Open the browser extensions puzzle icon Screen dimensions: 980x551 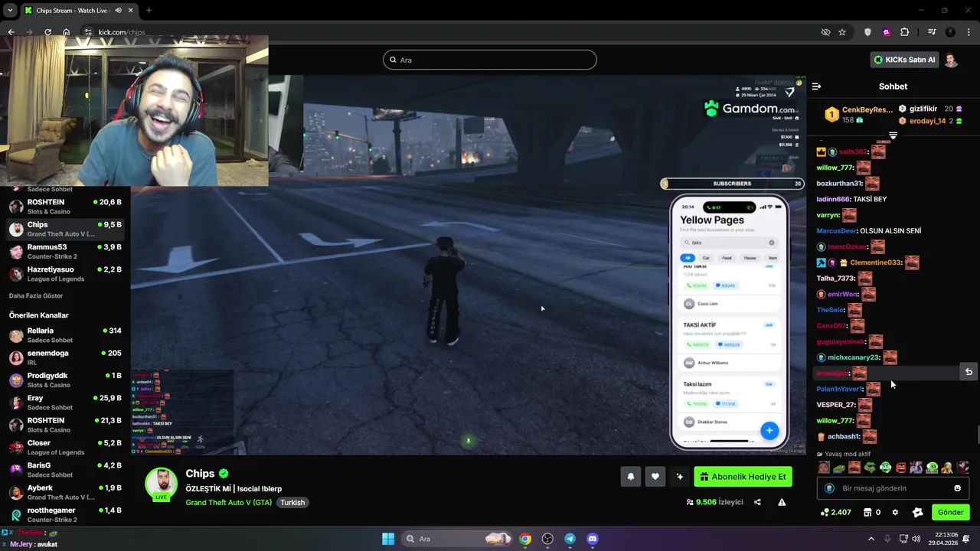point(905,32)
